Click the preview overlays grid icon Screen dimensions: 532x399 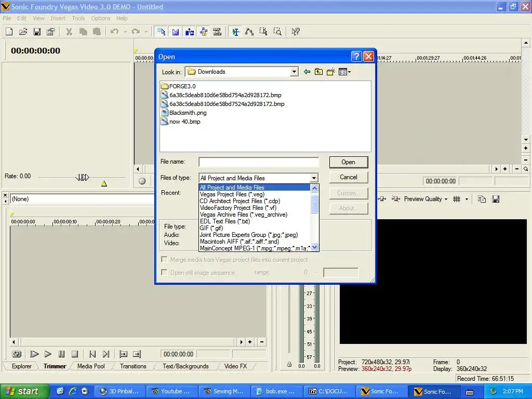457,199
